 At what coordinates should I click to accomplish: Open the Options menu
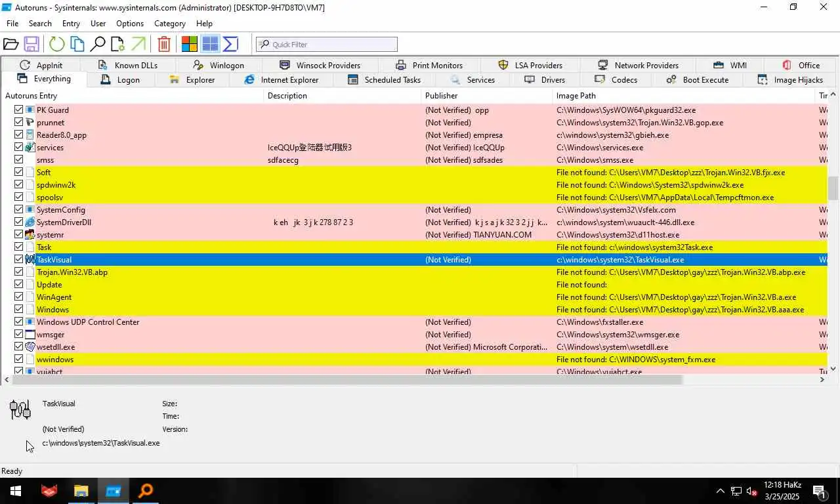pyautogui.click(x=130, y=23)
